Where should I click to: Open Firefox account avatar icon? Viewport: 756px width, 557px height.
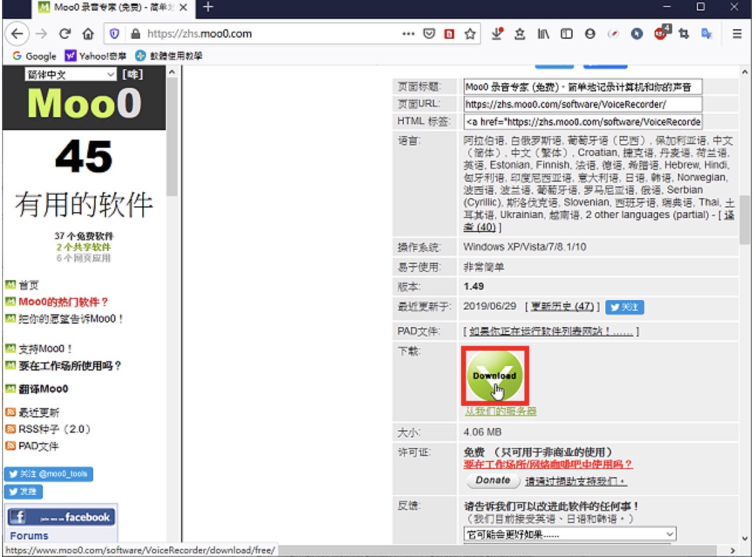coord(590,34)
